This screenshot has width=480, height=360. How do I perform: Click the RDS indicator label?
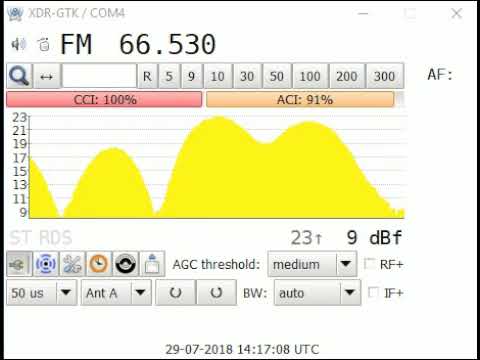tap(55, 238)
